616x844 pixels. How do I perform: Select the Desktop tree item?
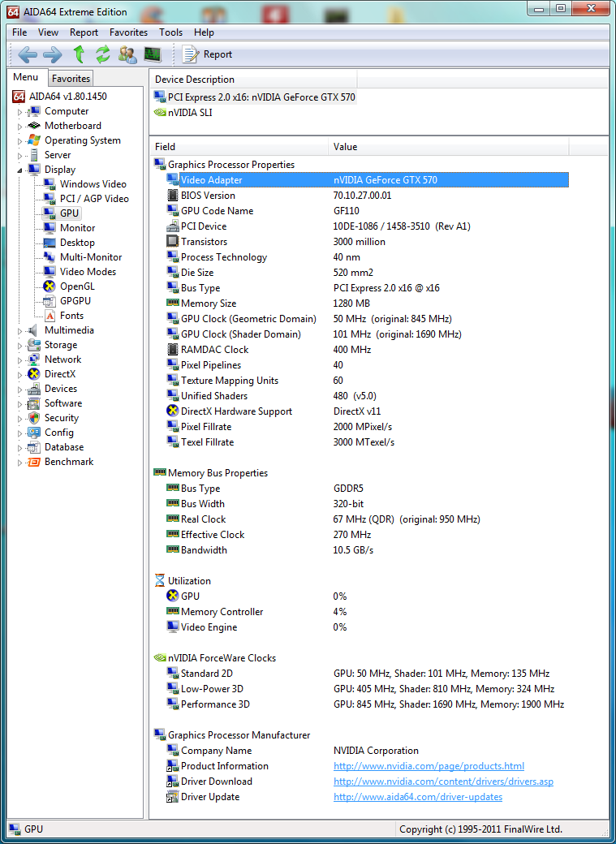77,242
